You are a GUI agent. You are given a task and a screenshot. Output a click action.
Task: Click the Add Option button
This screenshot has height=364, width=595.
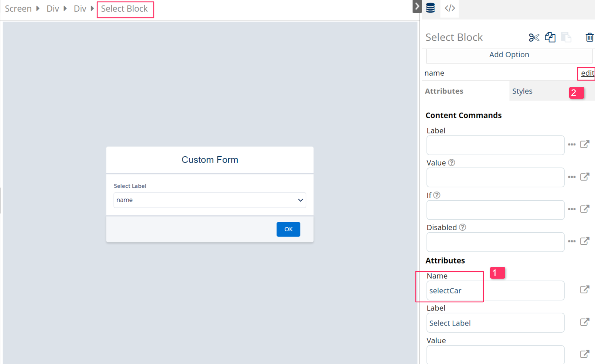pyautogui.click(x=509, y=55)
